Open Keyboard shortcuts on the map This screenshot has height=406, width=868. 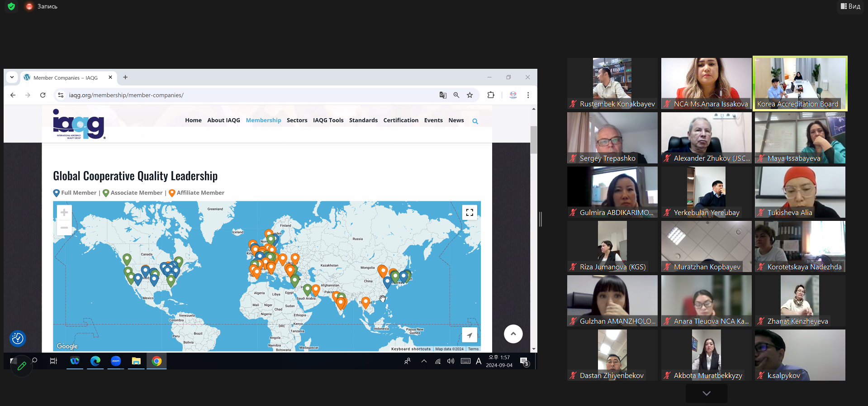[x=411, y=349]
